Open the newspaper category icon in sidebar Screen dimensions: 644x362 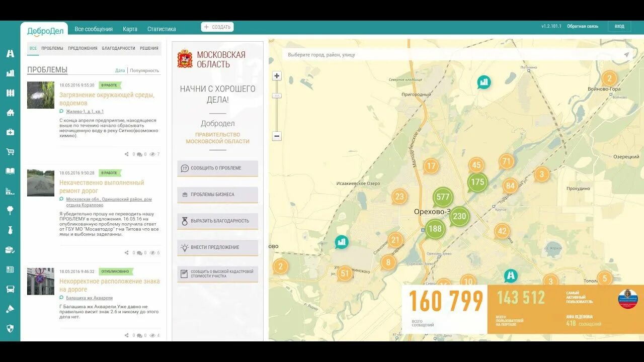pos(10,269)
